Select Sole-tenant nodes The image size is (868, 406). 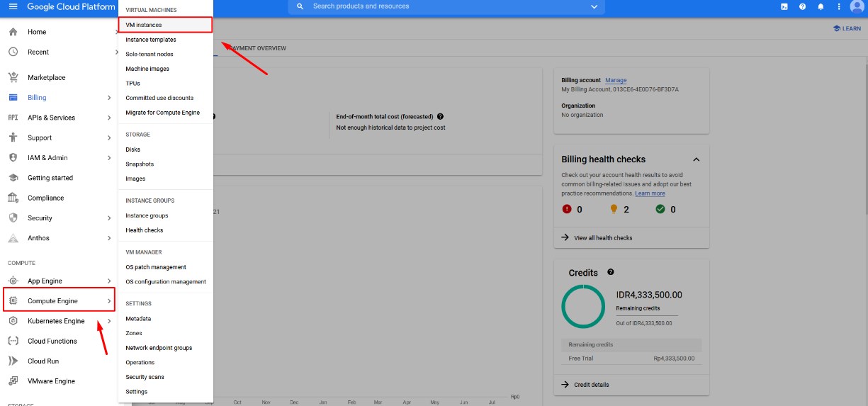[165, 54]
